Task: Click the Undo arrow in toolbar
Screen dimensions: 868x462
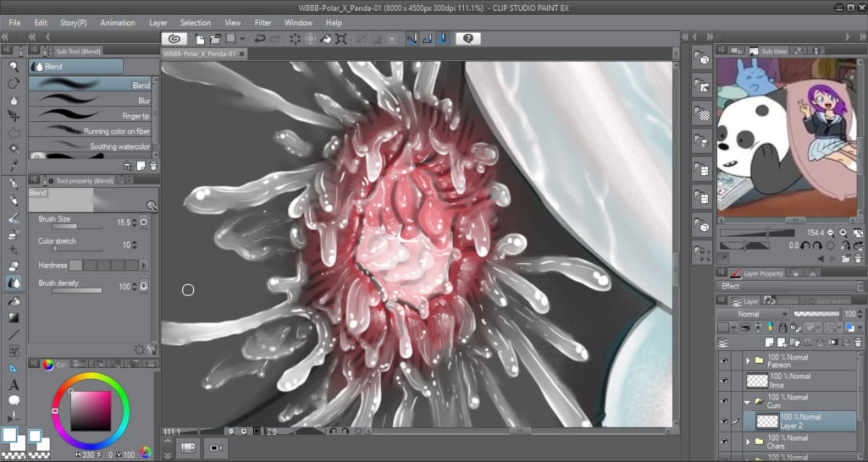Action: click(x=260, y=39)
